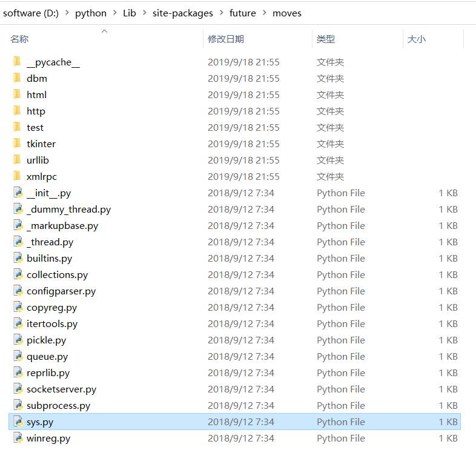Click the Python File type of queue.py

pyautogui.click(x=340, y=357)
